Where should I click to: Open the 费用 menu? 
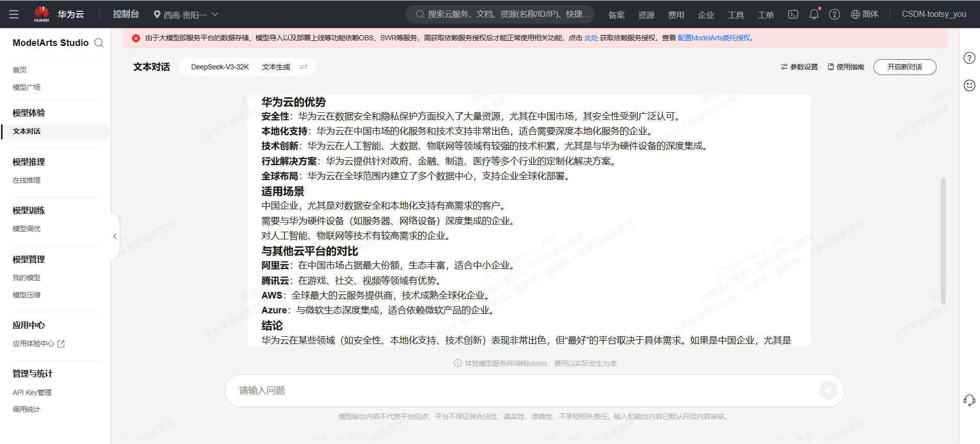(x=676, y=15)
